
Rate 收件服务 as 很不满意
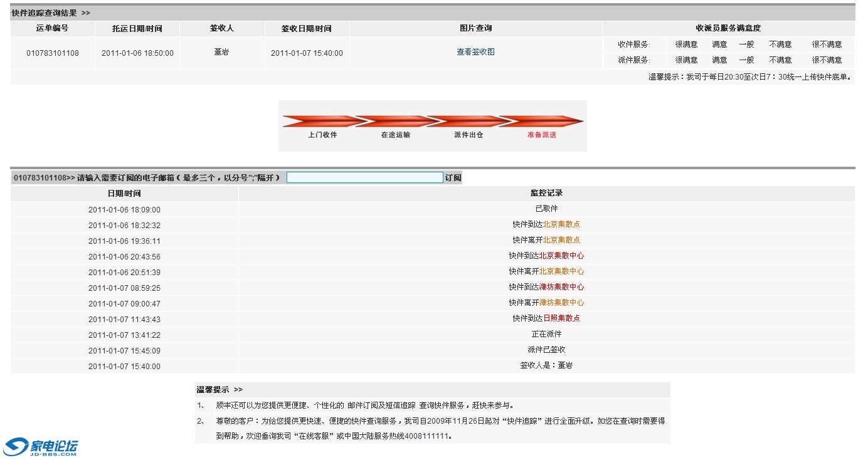[x=827, y=44]
